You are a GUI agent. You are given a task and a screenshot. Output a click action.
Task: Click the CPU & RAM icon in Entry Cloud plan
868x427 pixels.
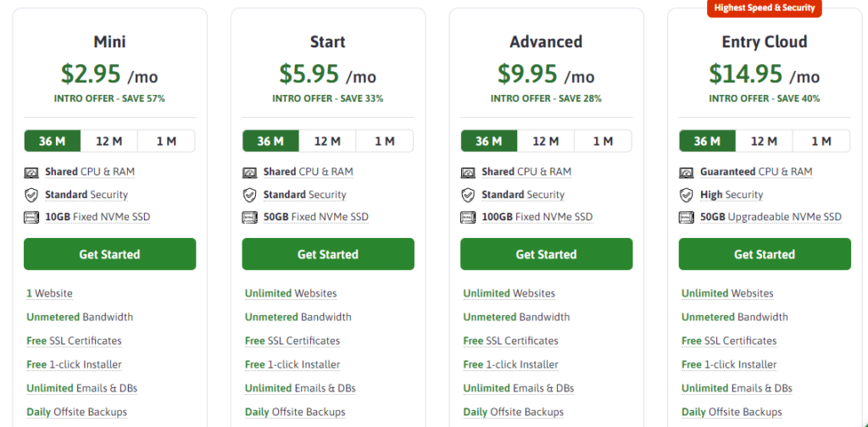click(687, 172)
